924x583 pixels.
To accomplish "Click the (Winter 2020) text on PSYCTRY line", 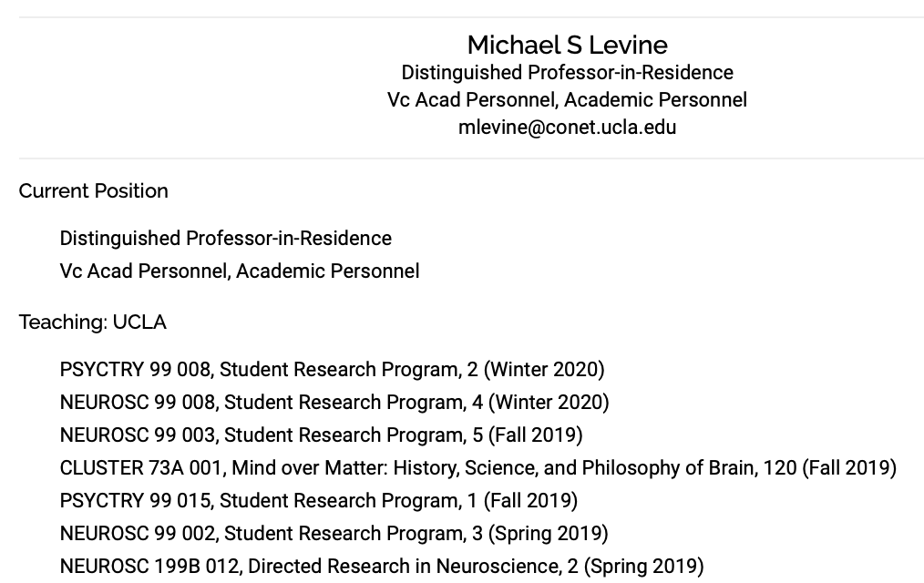I will (544, 370).
